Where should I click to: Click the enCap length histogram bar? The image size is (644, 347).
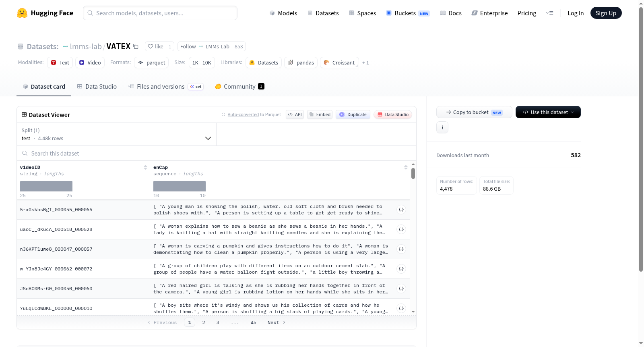click(x=180, y=186)
